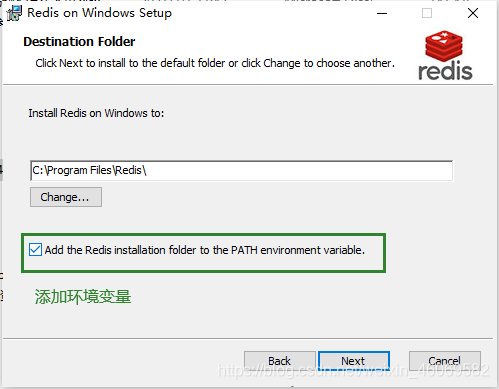Go Back to the previous setup step

(280, 361)
